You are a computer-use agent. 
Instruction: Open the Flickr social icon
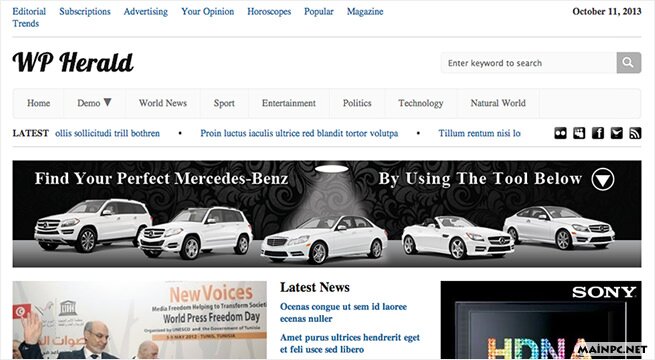[560, 133]
